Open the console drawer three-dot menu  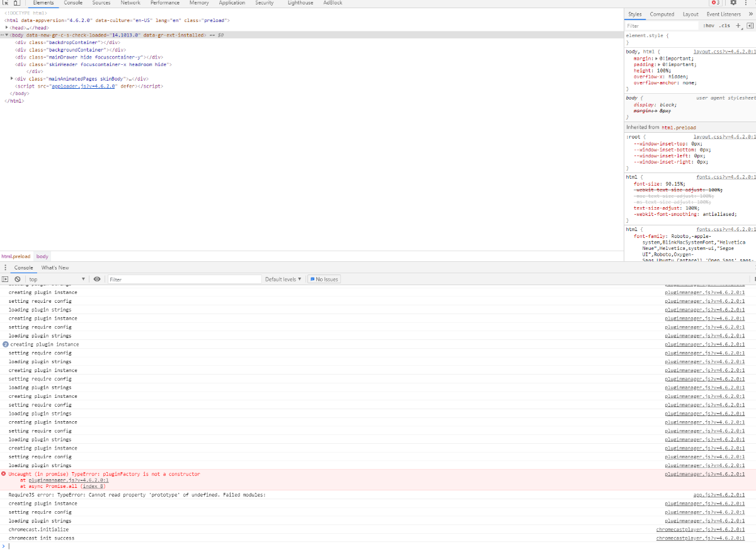[5, 268]
